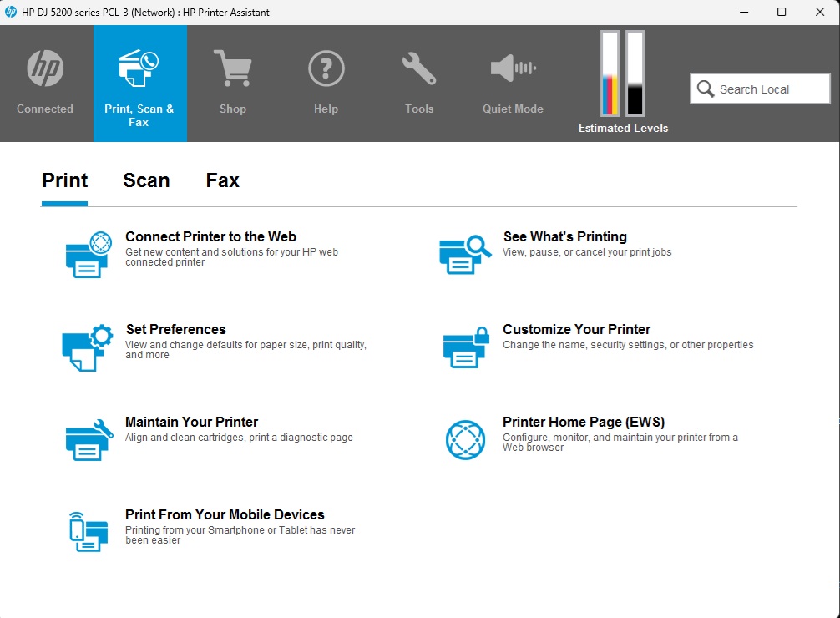Toggle Quiet Mode speaker icon
The image size is (840, 618).
click(x=512, y=68)
